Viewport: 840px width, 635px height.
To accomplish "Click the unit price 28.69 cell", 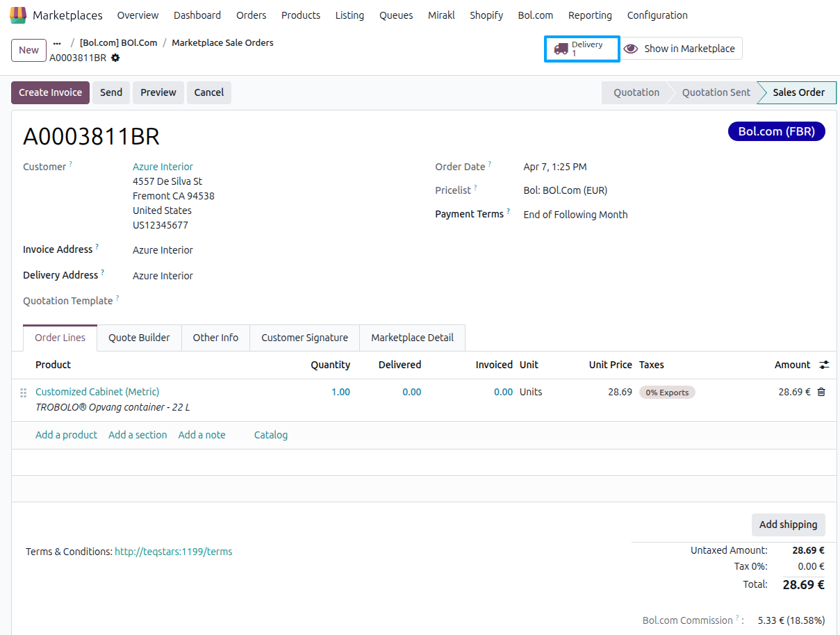I will pos(620,392).
